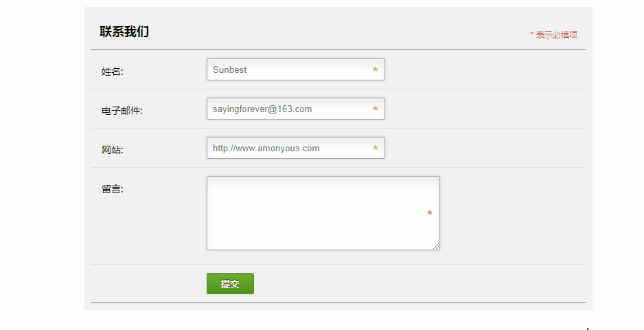Focus the 网站 URL input field

(296, 148)
